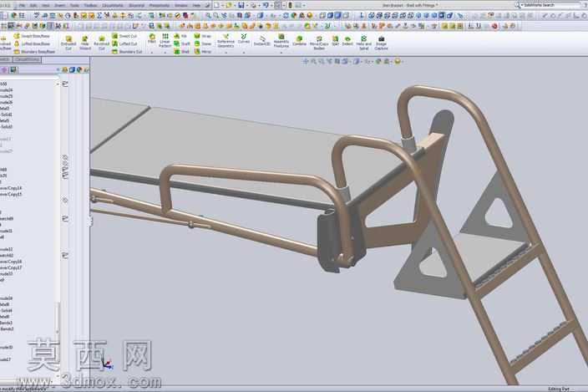Click the Dome feature
Screen dimensions: 588x392
click(203, 44)
